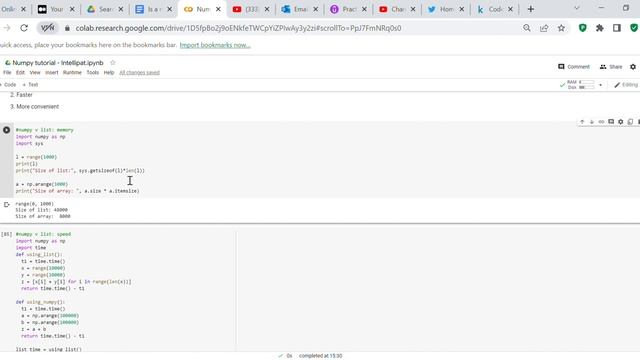Image resolution: width=640 pixels, height=360 pixels.
Task: Toggle the browser side panel
Action: click(x=617, y=28)
